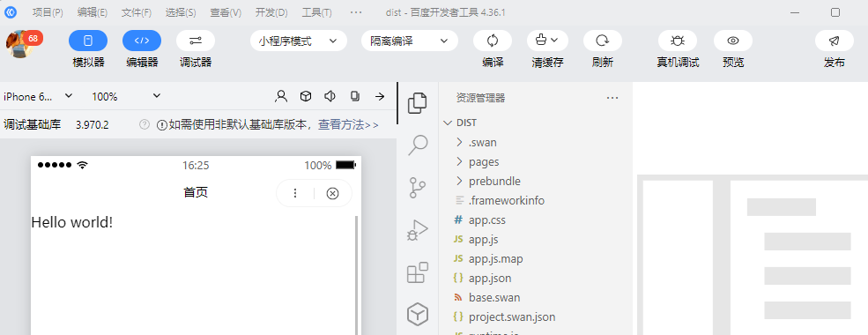Open the clear cache dropdown

point(547,41)
